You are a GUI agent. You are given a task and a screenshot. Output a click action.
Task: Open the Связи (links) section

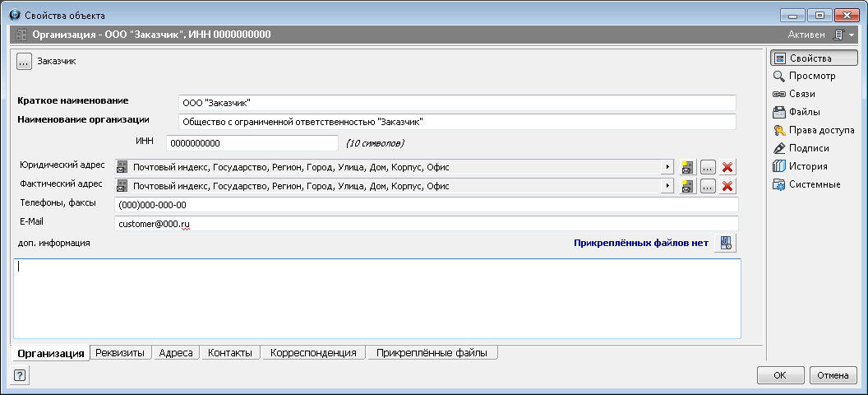(801, 95)
